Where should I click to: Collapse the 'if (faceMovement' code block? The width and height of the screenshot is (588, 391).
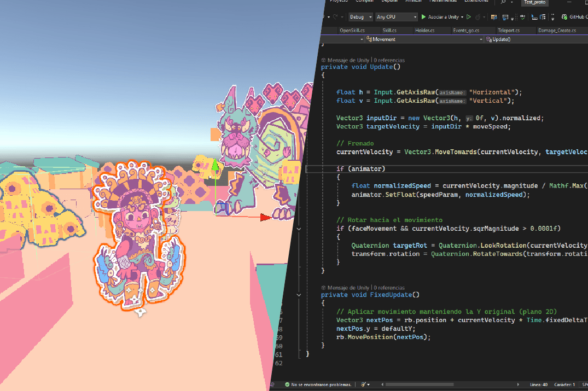pos(299,229)
